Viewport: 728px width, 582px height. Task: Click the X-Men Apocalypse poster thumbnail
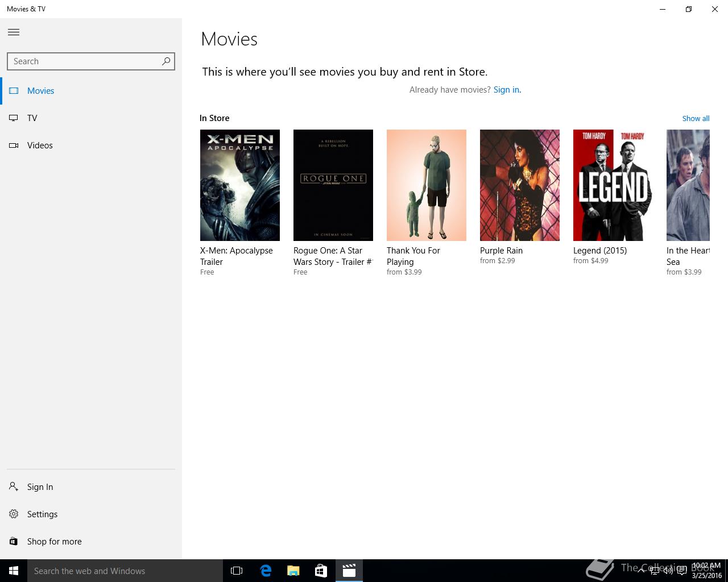tap(240, 185)
